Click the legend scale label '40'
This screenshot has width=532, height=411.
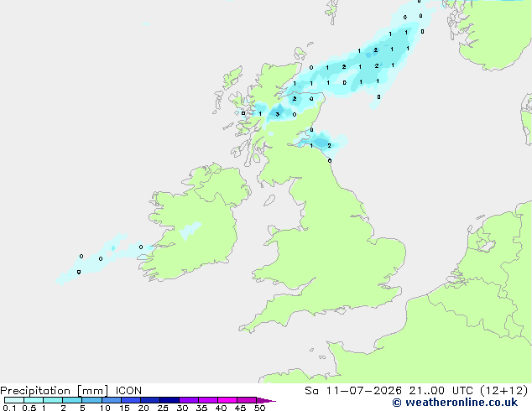tap(221, 408)
